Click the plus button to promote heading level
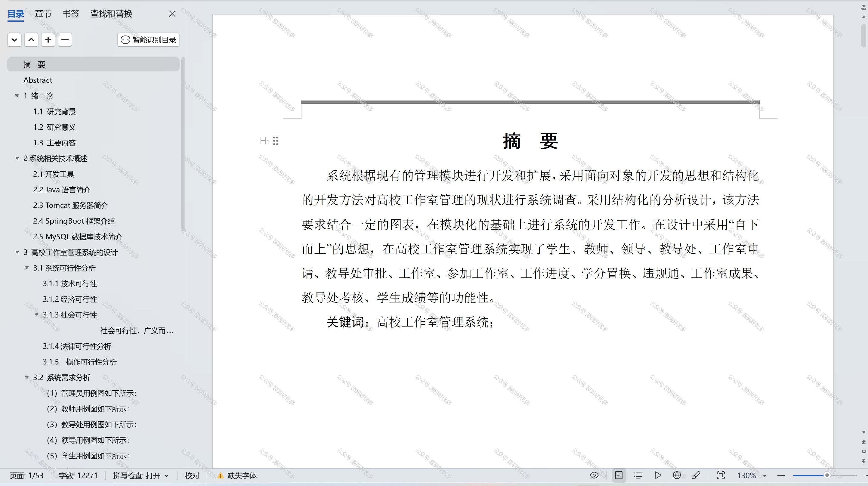Viewport: 868px width, 486px height. (48, 40)
